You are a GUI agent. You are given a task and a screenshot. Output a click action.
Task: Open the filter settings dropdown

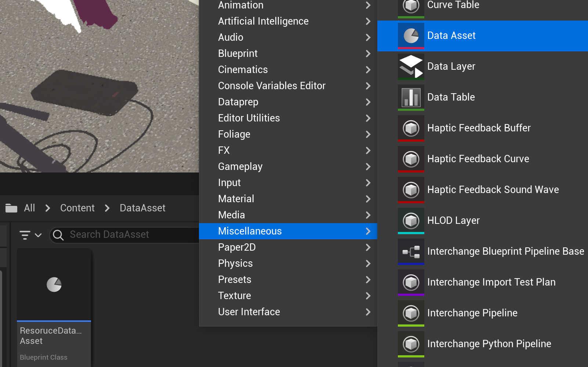point(30,235)
